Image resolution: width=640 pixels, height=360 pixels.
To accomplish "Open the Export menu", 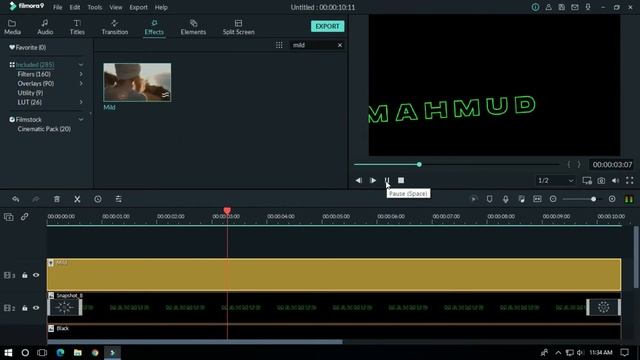I will click(138, 7).
